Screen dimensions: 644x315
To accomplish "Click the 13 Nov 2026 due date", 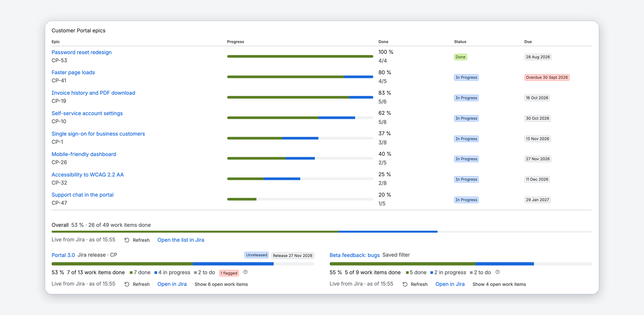I will (x=538, y=139).
